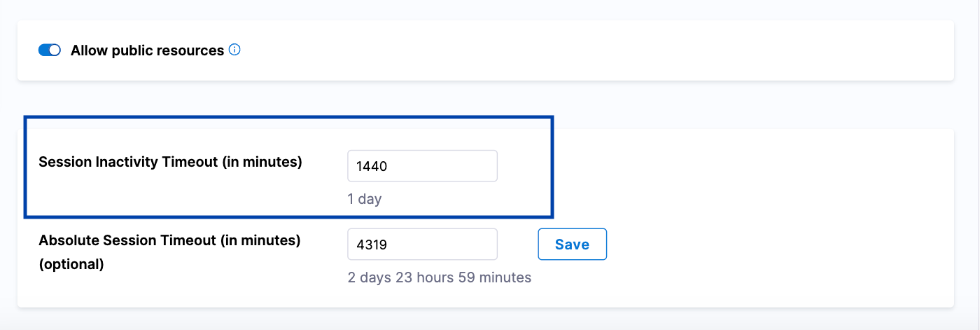The image size is (980, 330).
Task: Focus the Absolute Session Timeout input field
Action: click(x=422, y=245)
